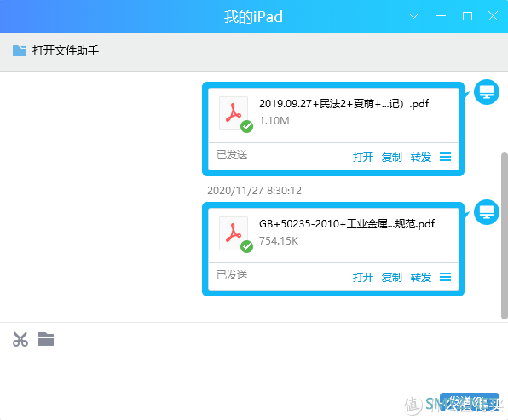Image resolution: width=508 pixels, height=420 pixels.
Task: Click the 1.10M file size text
Action: click(x=274, y=121)
